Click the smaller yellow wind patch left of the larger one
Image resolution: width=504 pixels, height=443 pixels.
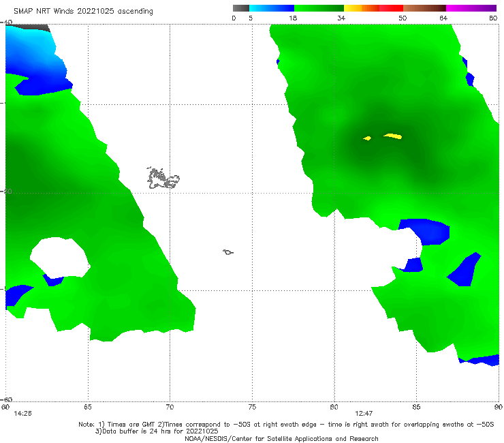tap(367, 138)
